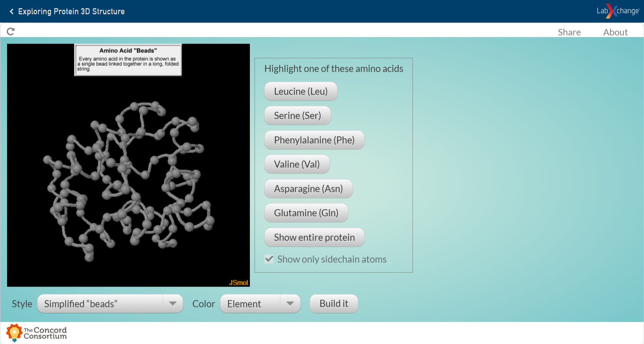The height and width of the screenshot is (344, 644).
Task: Open the Share menu
Action: tap(569, 32)
